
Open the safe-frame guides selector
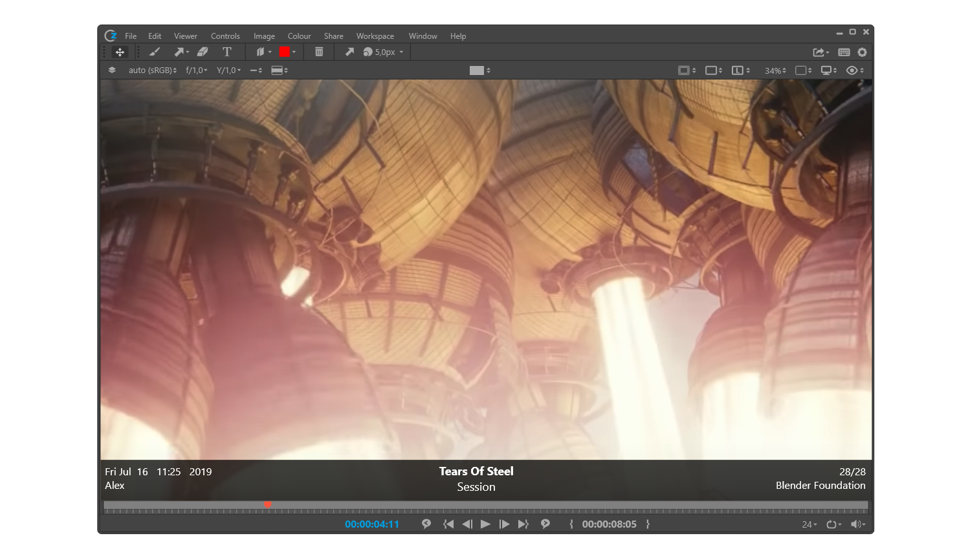pos(687,70)
